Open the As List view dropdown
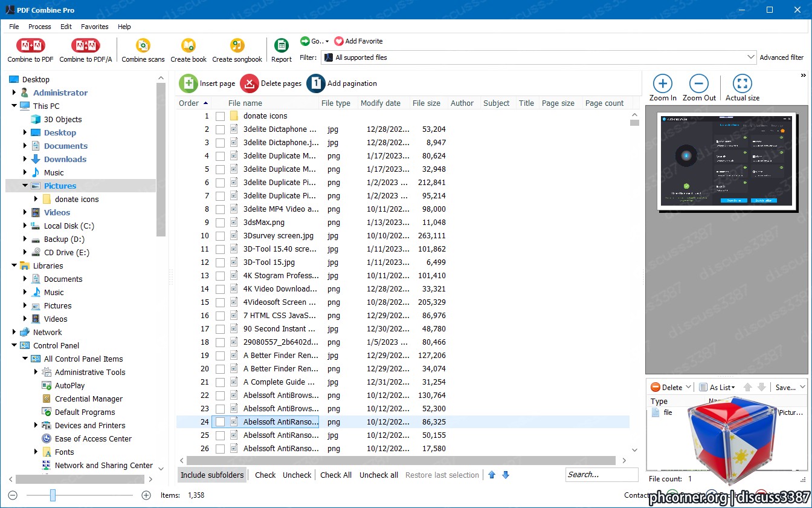This screenshot has width=812, height=508. tap(717, 387)
